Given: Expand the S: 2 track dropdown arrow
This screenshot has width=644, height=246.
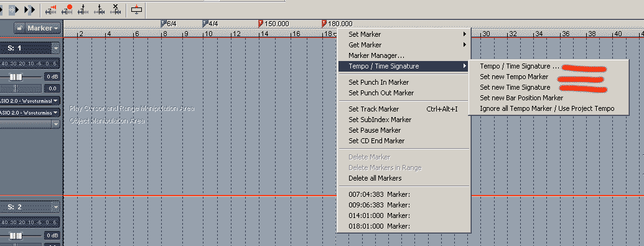Looking at the screenshot, I should coord(56,207).
